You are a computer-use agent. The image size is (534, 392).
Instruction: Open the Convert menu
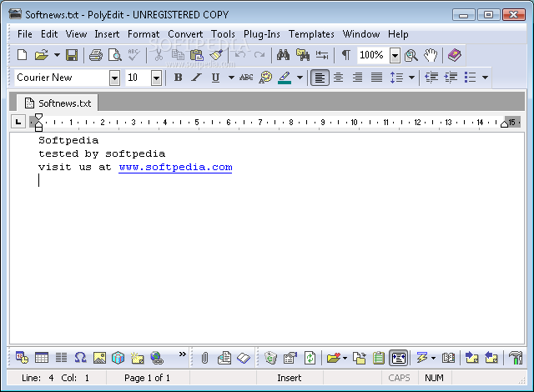point(185,34)
